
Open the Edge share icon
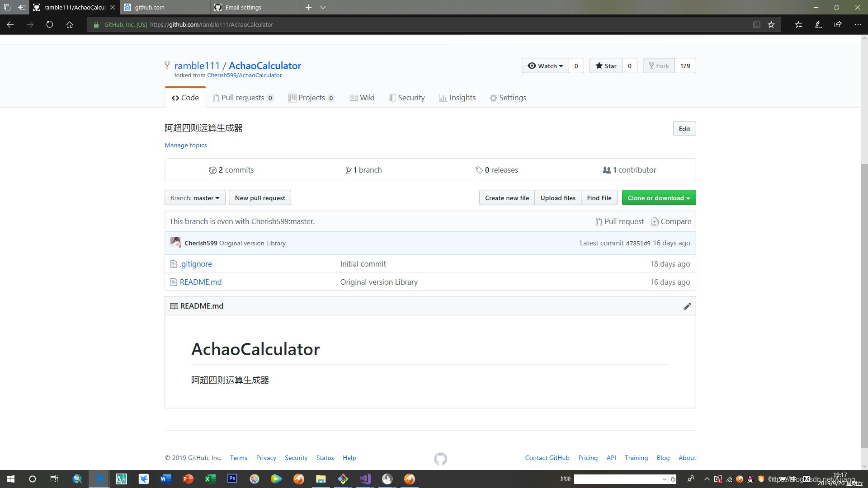tap(838, 25)
